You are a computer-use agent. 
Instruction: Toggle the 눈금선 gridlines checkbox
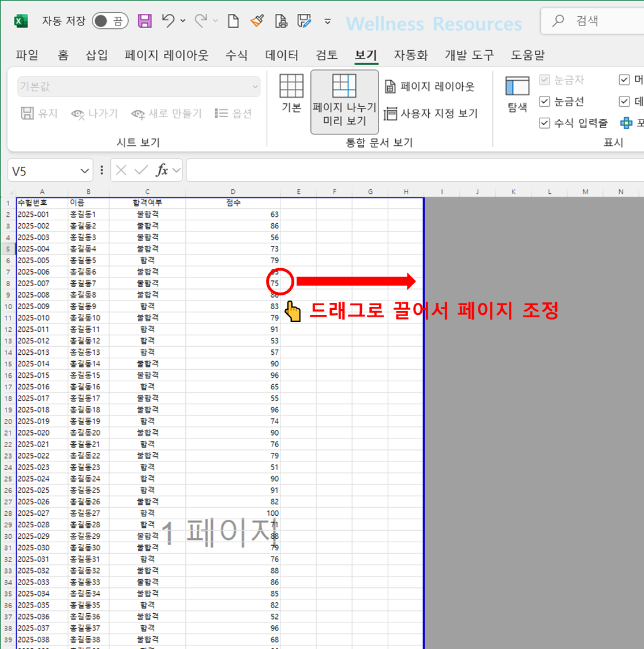click(544, 101)
